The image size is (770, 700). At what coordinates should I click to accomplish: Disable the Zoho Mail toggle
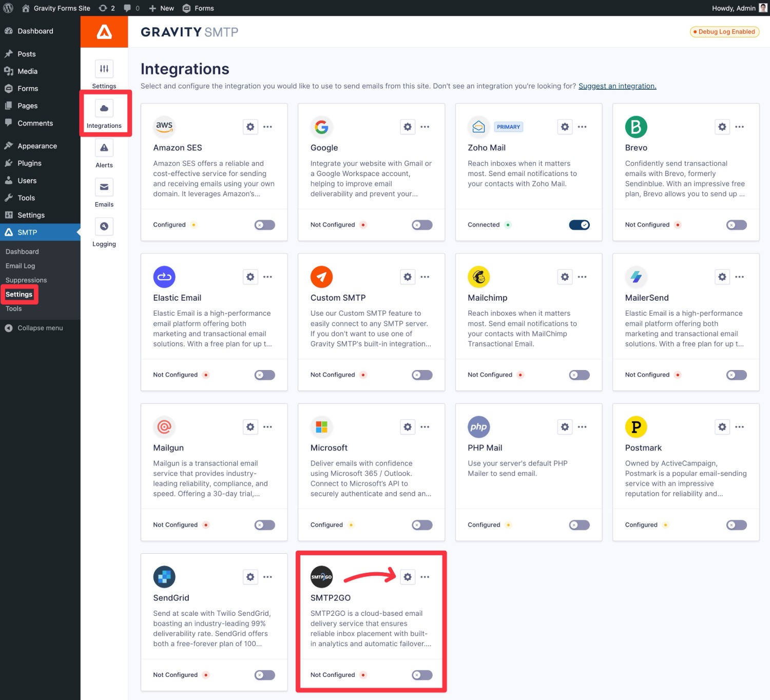(x=580, y=225)
